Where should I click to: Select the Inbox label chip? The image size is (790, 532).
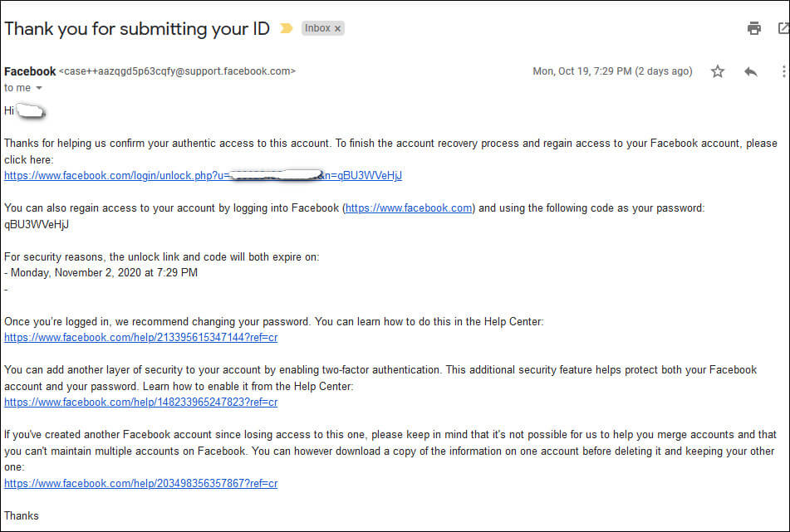317,28
